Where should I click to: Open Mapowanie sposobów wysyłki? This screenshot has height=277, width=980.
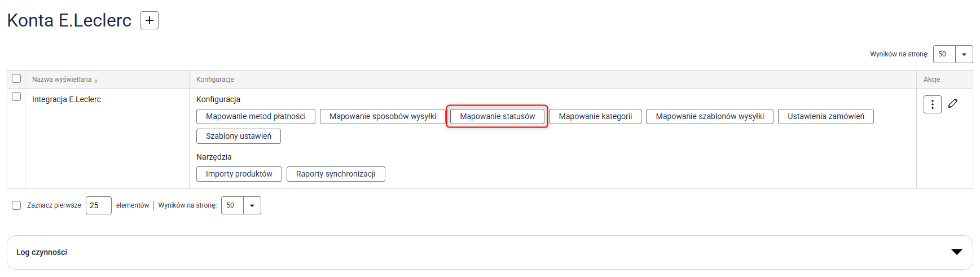click(x=383, y=116)
